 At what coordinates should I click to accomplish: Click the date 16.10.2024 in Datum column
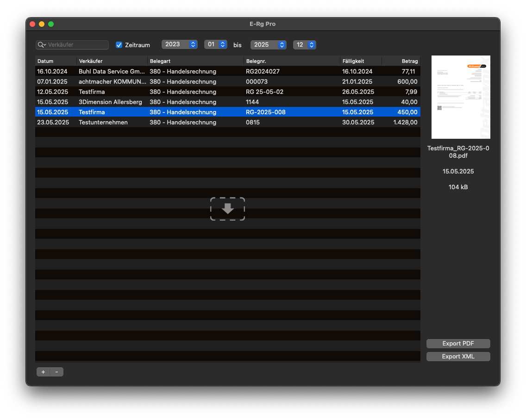[52, 71]
